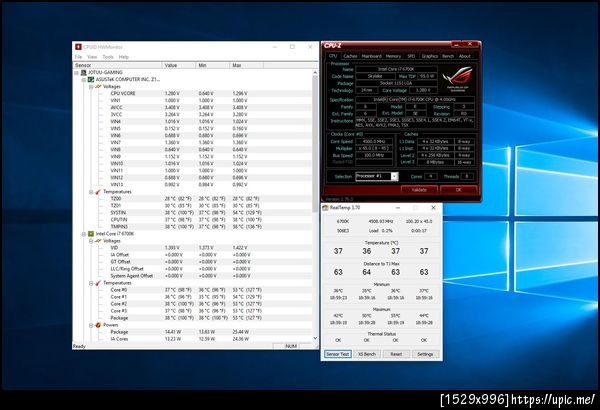Click the Reset button in RealTemp
600x410 pixels.
coord(396,354)
